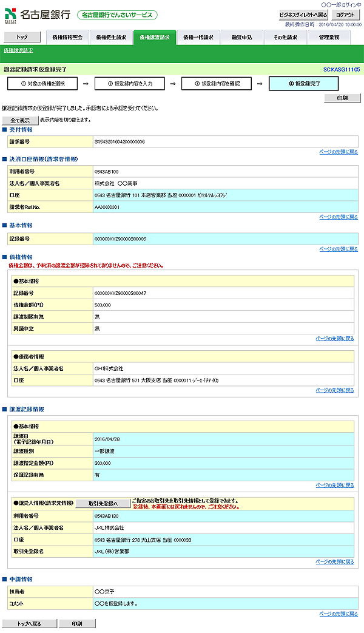Click 印刷 button beside トップへ戻る
Image resolution: width=364 pixels, height=633 pixels.
point(77,624)
